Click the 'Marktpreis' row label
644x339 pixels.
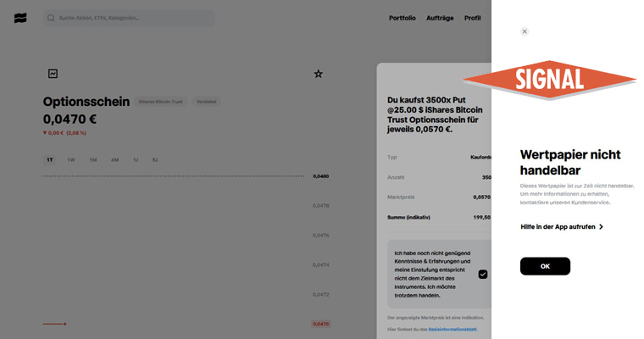[401, 197]
